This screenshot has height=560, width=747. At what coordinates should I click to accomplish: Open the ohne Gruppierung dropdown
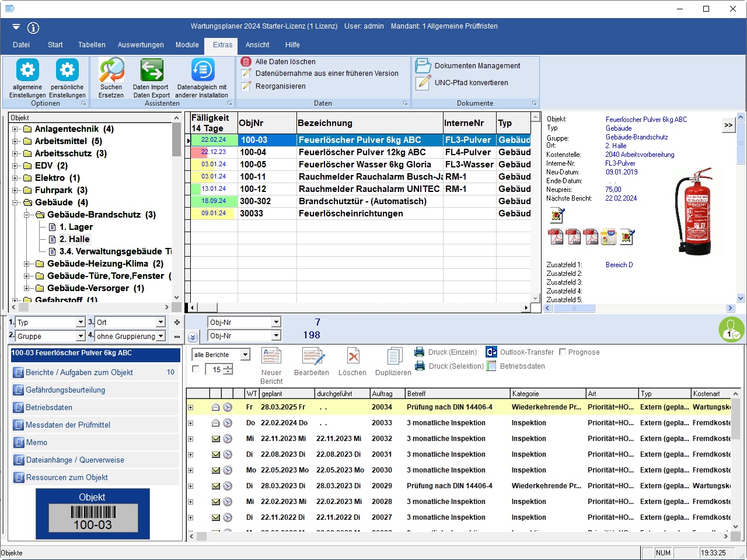click(160, 337)
